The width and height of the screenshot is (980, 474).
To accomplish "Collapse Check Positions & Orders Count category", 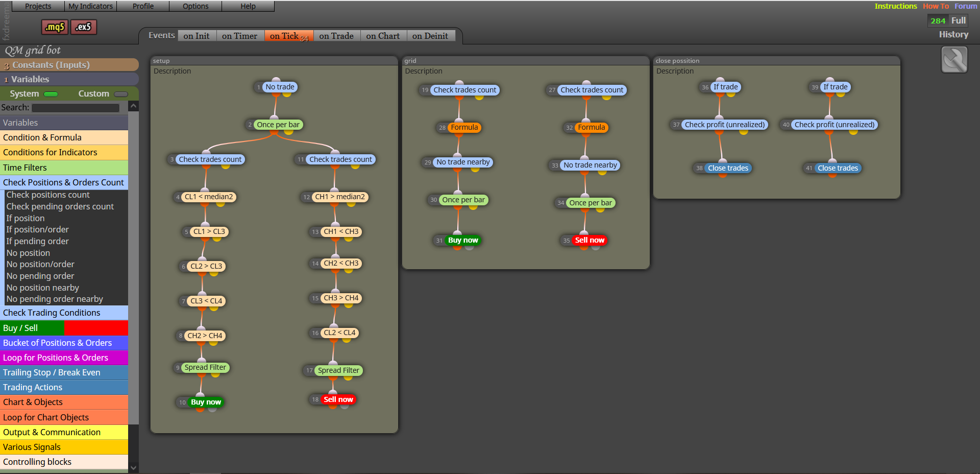I will (x=64, y=182).
